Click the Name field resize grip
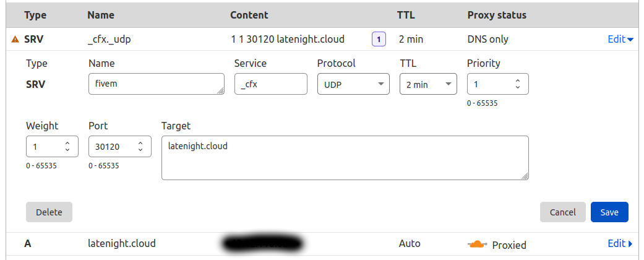 point(221,91)
